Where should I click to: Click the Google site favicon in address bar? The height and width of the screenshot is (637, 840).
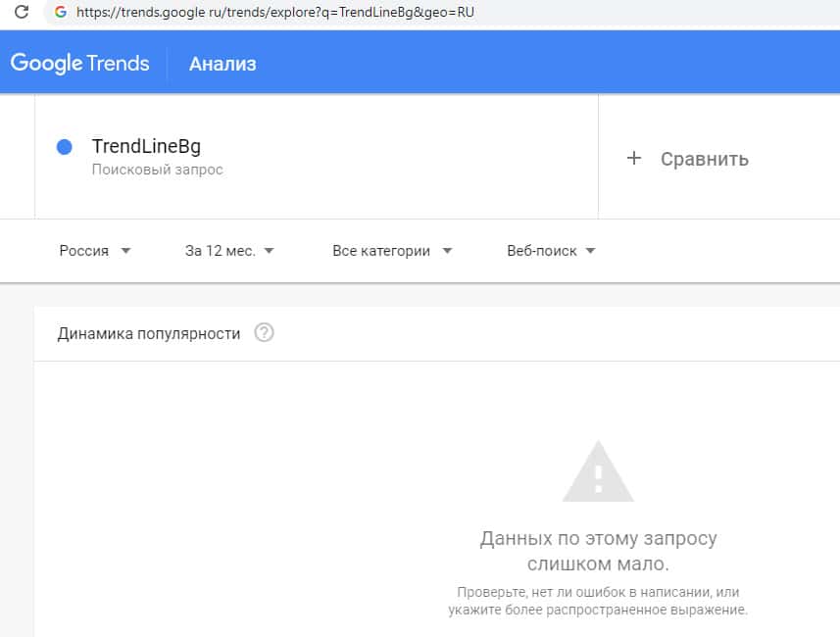point(61,13)
